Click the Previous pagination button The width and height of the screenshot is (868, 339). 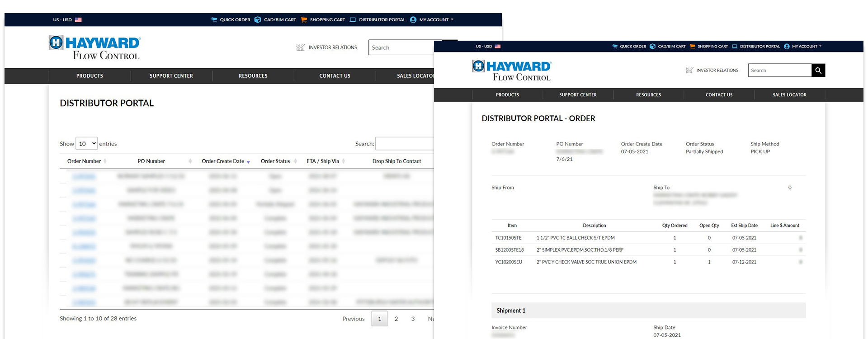point(354,319)
